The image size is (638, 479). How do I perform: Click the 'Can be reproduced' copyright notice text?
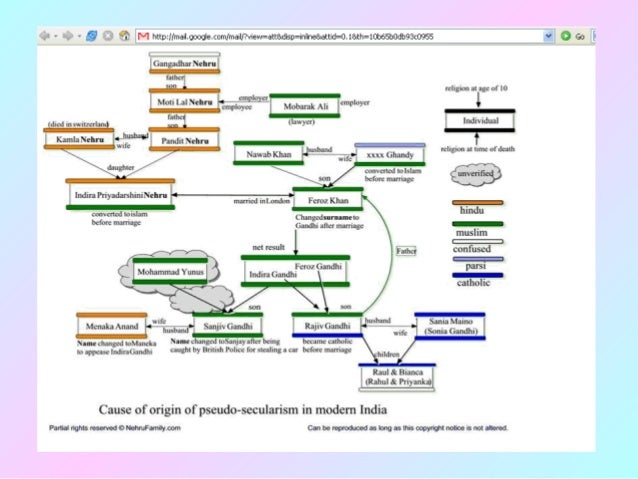point(408,428)
